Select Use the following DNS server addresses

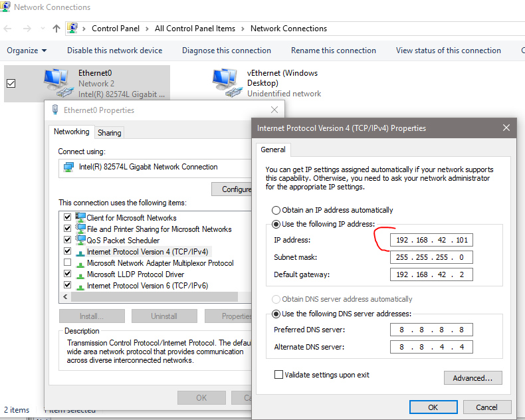276,314
